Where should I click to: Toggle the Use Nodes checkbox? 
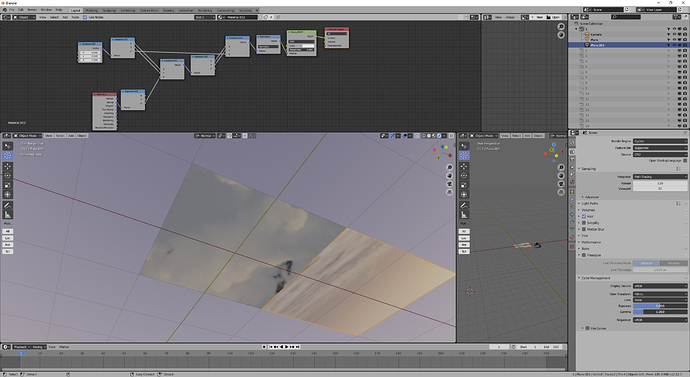click(x=85, y=17)
